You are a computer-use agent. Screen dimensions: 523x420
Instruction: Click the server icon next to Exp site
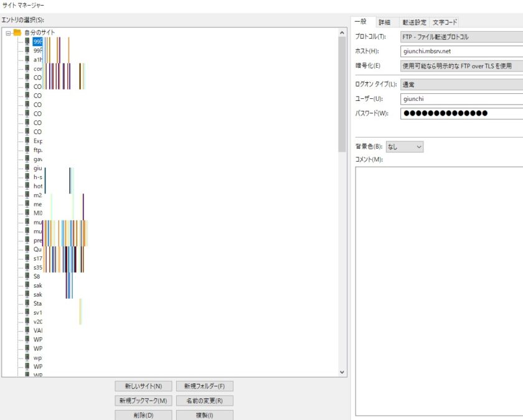(27, 141)
